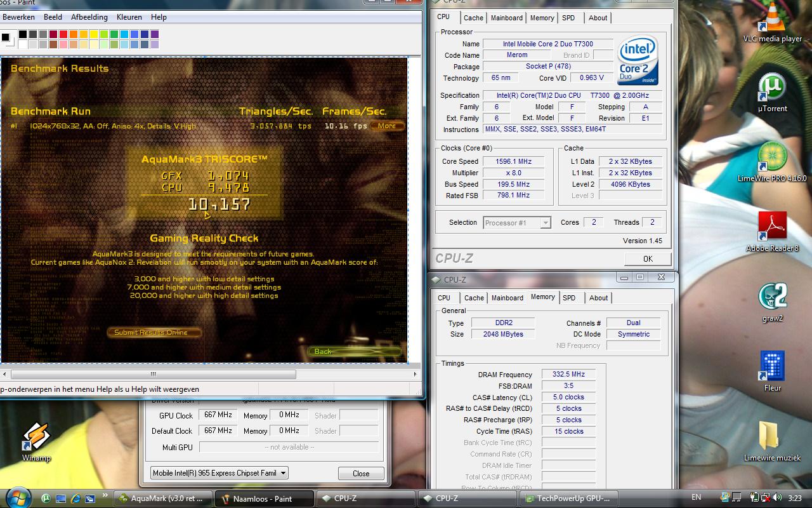Click the Level 2 4096 KBytes value
Viewport: 812px width, 508px height.
pos(630,184)
